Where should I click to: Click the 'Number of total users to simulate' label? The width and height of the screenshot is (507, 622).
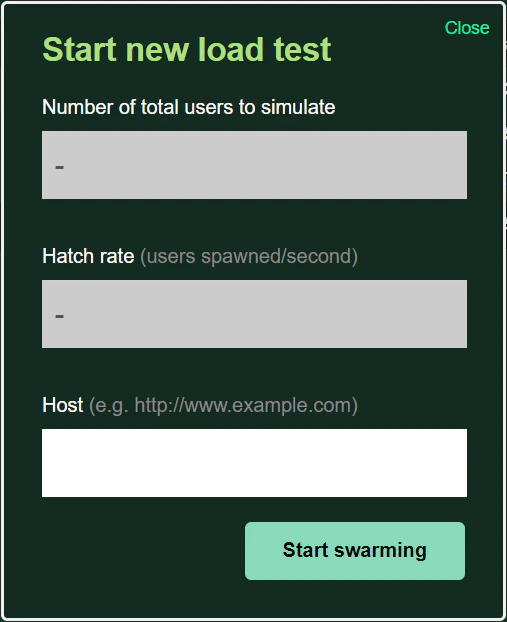(x=188, y=107)
